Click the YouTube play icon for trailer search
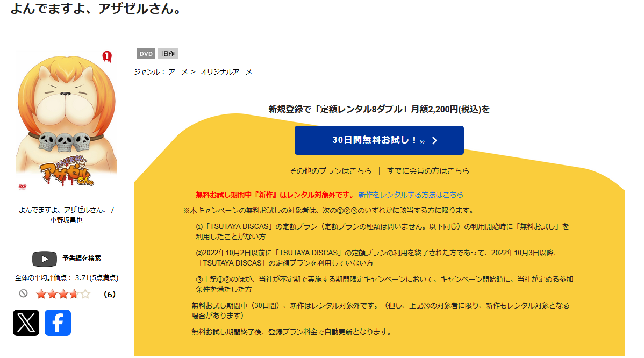 45,259
